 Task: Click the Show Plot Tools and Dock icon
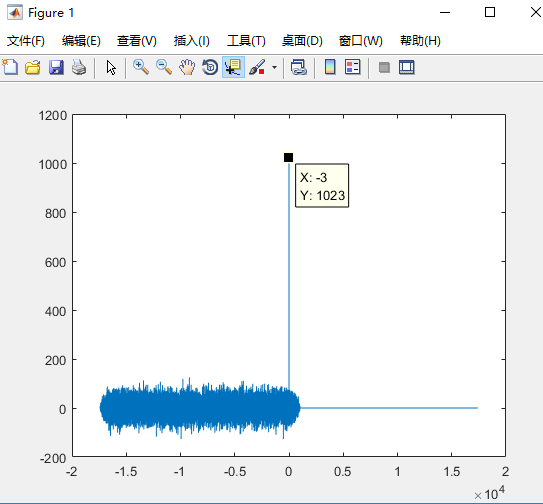407,67
